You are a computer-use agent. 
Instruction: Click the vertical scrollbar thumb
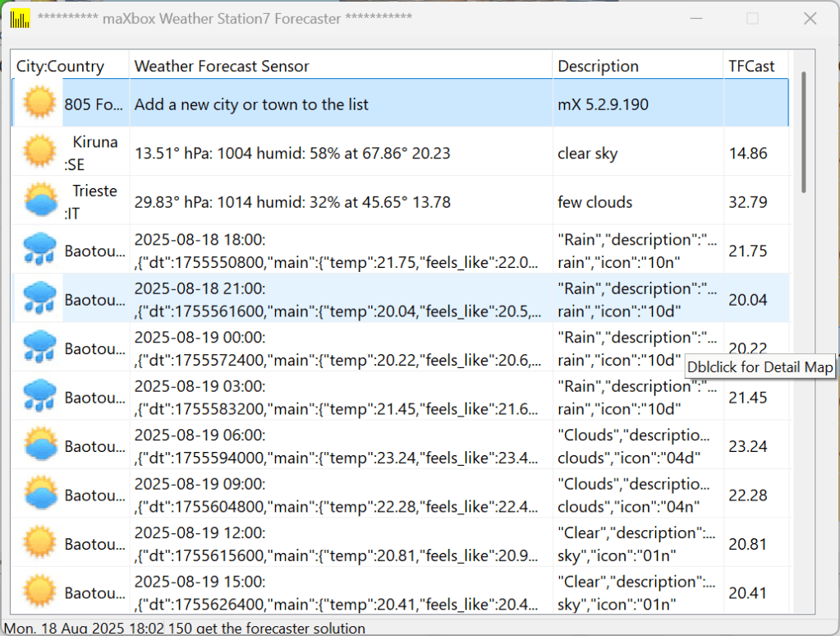pyautogui.click(x=803, y=131)
